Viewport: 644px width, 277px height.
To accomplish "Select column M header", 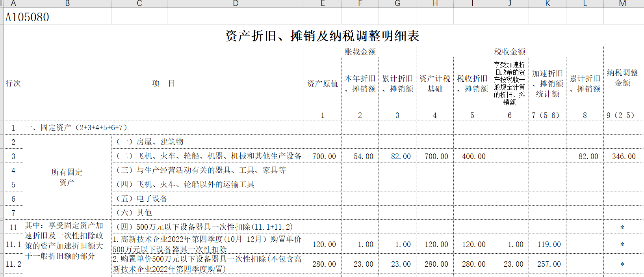I will tap(622, 4).
